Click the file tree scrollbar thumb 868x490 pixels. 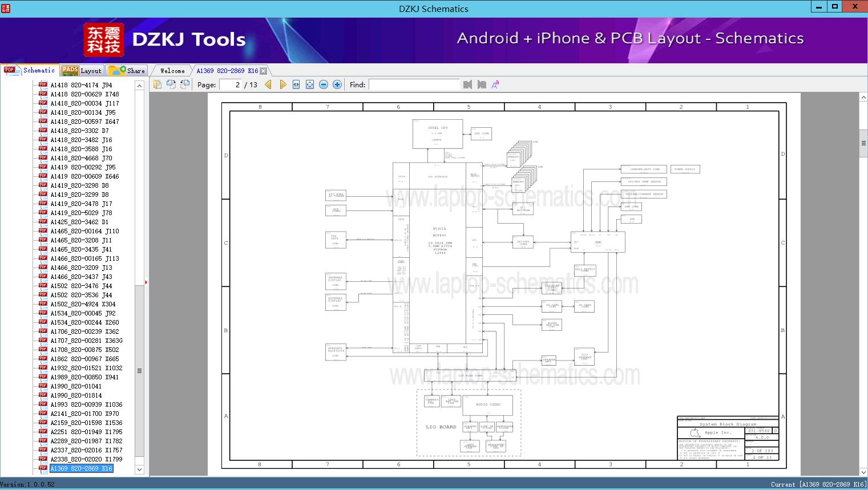[x=139, y=371]
